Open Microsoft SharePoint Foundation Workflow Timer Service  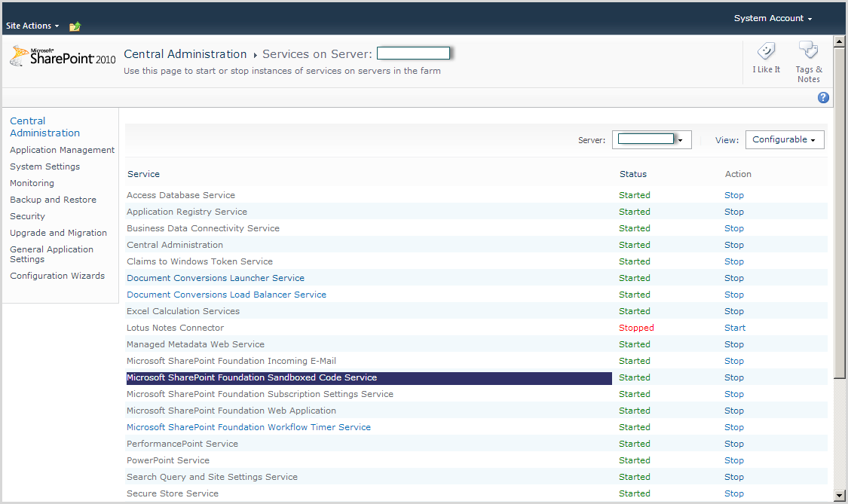(249, 427)
